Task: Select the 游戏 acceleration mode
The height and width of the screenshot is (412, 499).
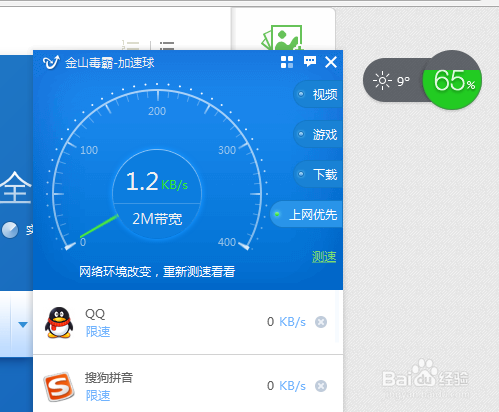Action: tap(318, 134)
